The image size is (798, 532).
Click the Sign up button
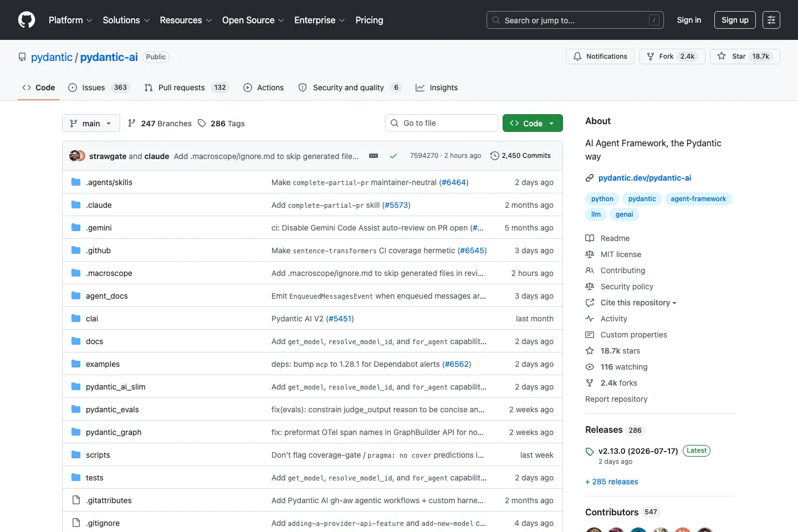[x=735, y=20]
